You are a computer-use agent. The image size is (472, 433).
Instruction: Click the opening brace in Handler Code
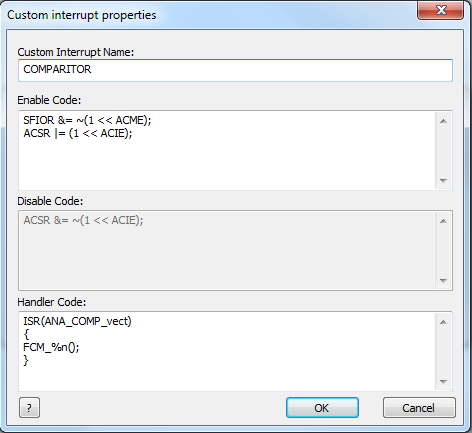(x=26, y=334)
